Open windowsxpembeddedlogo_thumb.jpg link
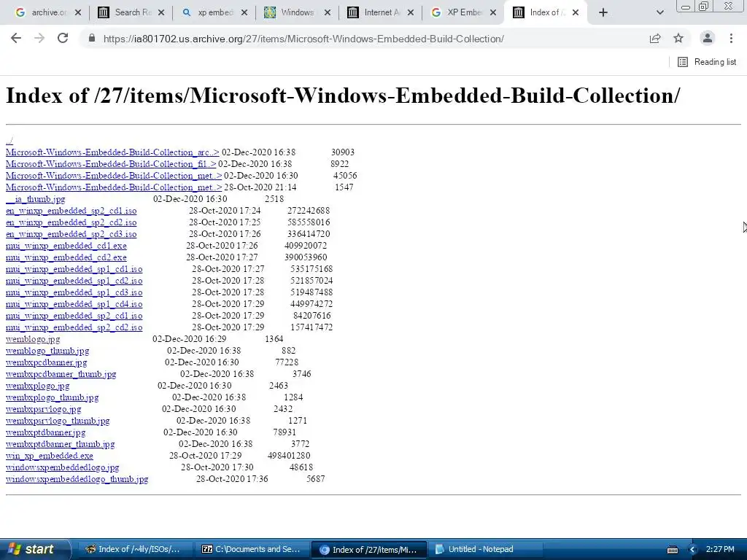This screenshot has width=747, height=560. click(x=77, y=479)
